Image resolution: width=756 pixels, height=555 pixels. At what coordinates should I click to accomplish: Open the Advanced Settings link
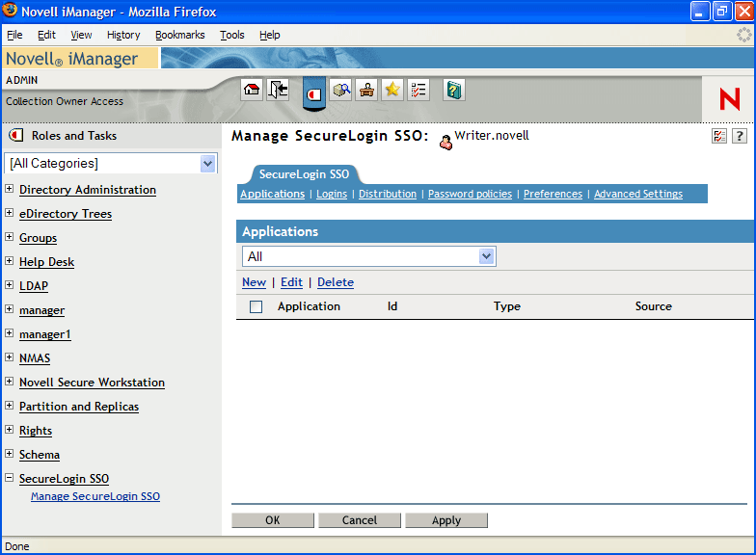click(x=638, y=194)
